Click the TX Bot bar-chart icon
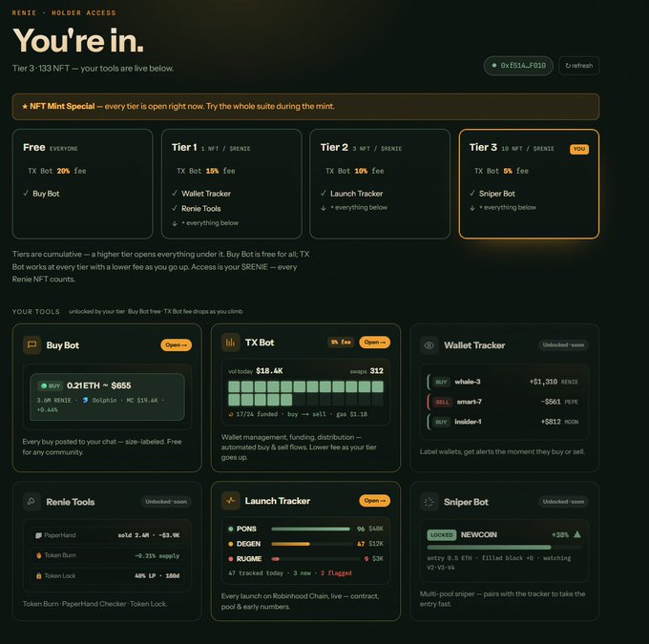Image resolution: width=649 pixels, height=644 pixels. click(x=231, y=343)
